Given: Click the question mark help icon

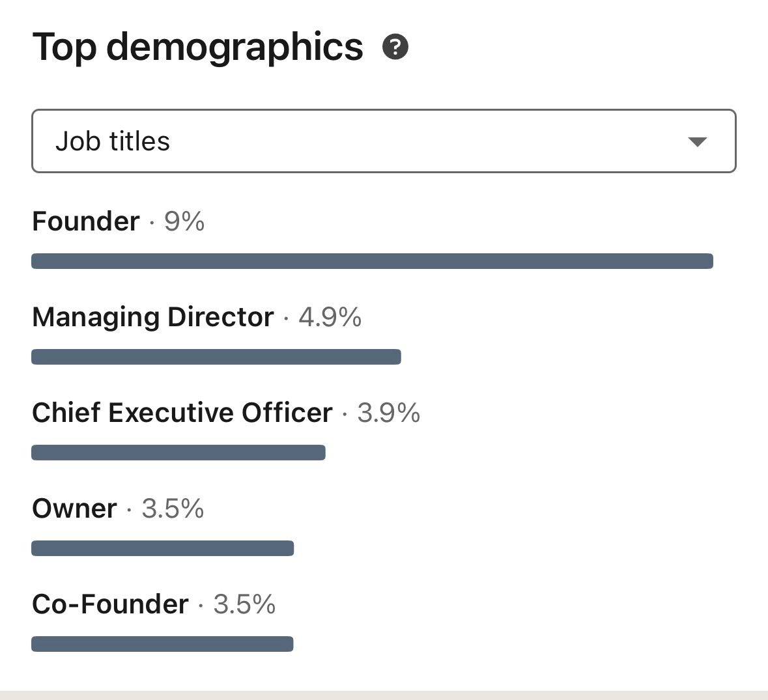Looking at the screenshot, I should click(x=395, y=48).
